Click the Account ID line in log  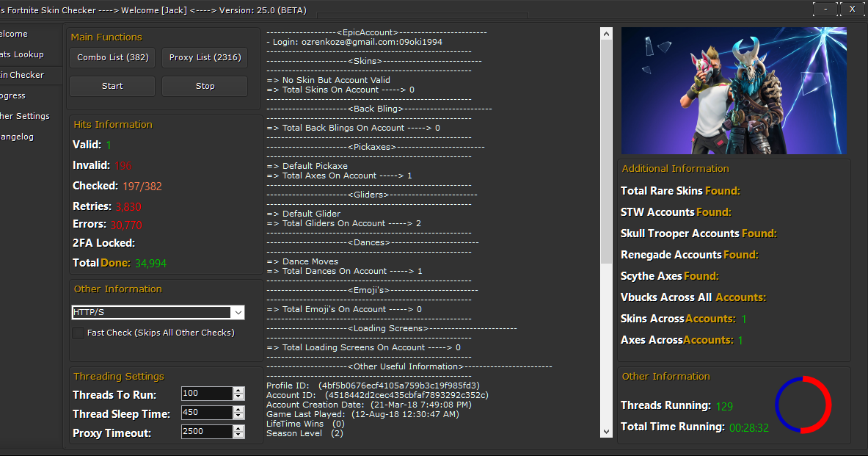point(378,396)
